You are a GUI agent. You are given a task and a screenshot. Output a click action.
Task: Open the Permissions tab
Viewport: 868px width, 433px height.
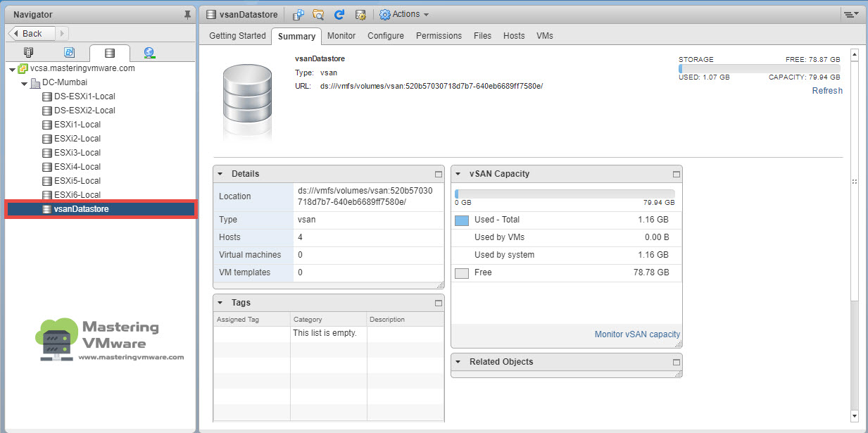[x=439, y=35]
